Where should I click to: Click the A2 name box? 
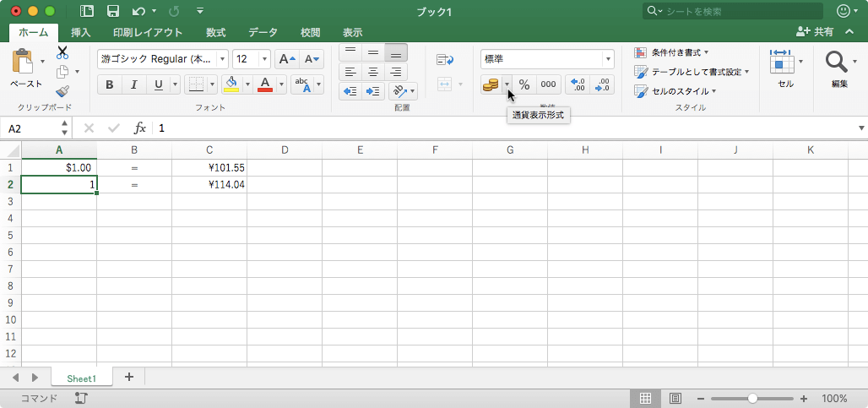30,128
